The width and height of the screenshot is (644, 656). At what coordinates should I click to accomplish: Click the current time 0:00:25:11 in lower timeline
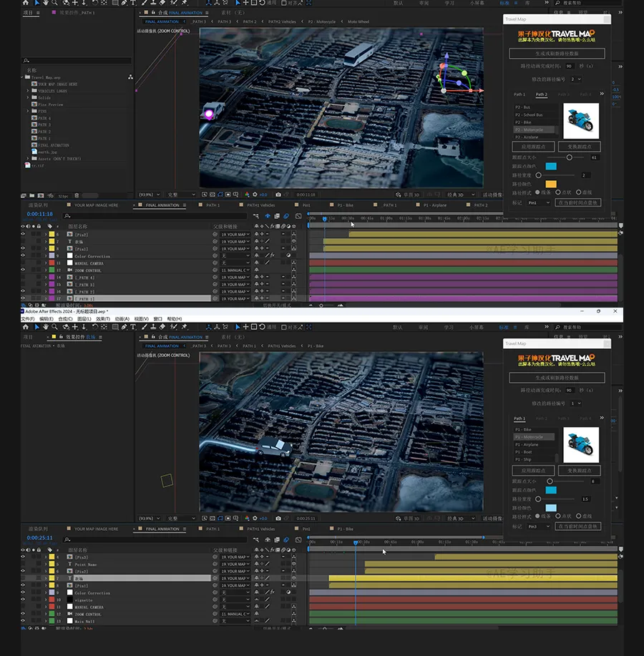coord(40,537)
